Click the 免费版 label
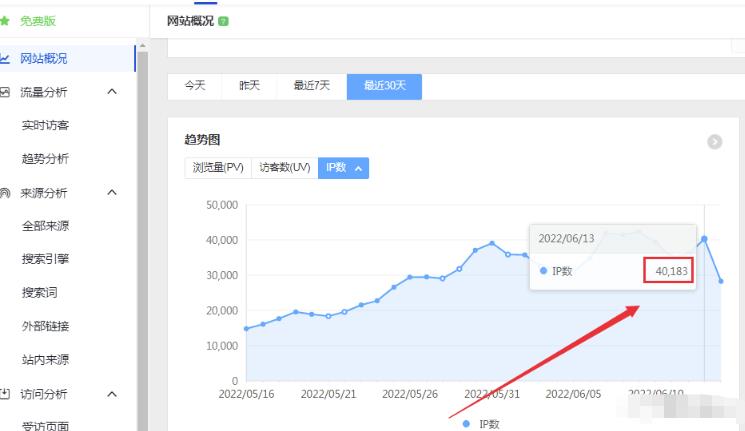This screenshot has width=745, height=431. point(38,21)
